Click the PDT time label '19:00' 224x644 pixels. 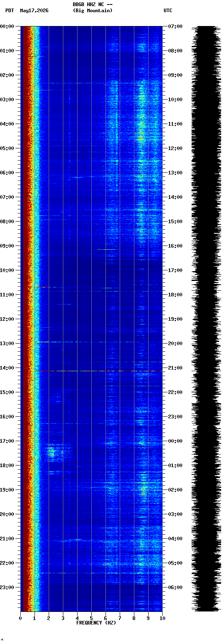(x=7, y=490)
